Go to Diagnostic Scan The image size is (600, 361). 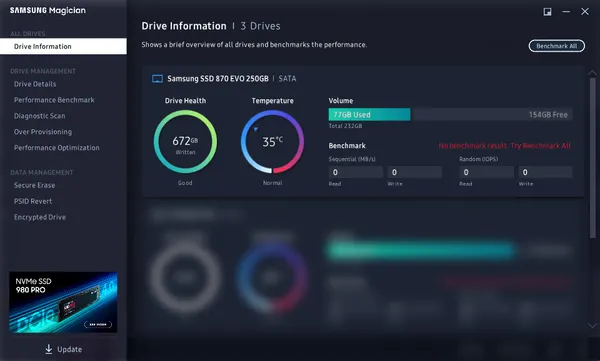(39, 116)
